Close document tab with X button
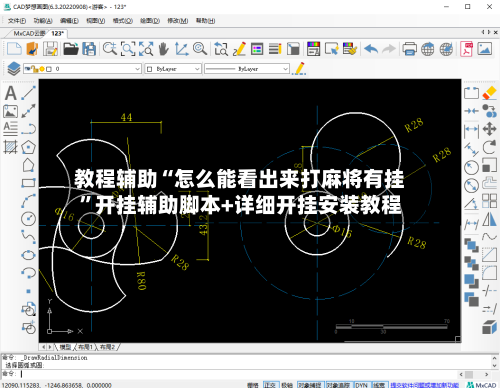500x388 pixels. tap(495, 32)
